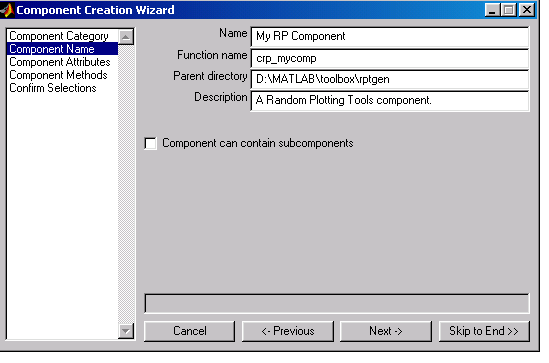Click the Name label text
Image resolution: width=549 pixels, height=363 pixels.
pos(233,33)
